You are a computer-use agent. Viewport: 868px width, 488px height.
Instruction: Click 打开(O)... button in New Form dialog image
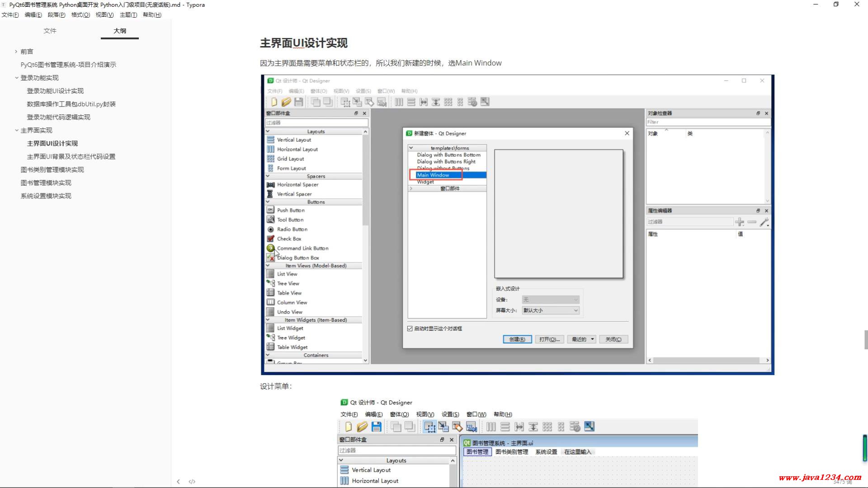click(549, 339)
